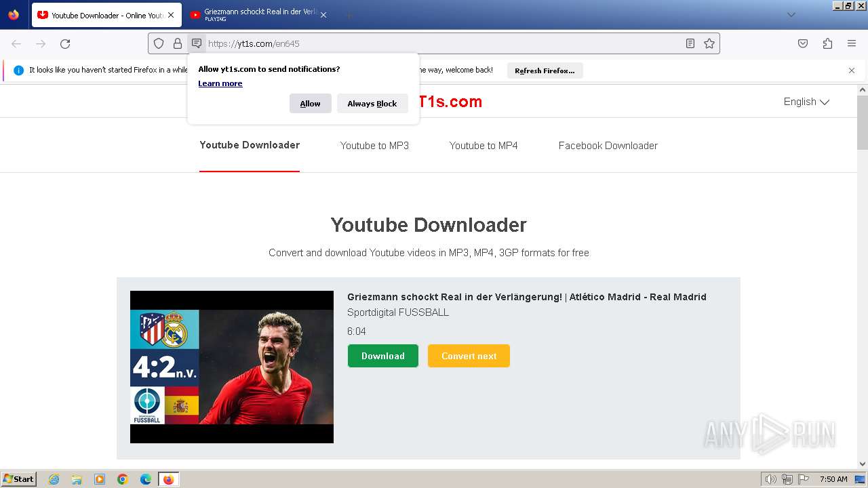Click the notification permission icon in the address bar
This screenshot has width=868, height=488.
click(197, 43)
